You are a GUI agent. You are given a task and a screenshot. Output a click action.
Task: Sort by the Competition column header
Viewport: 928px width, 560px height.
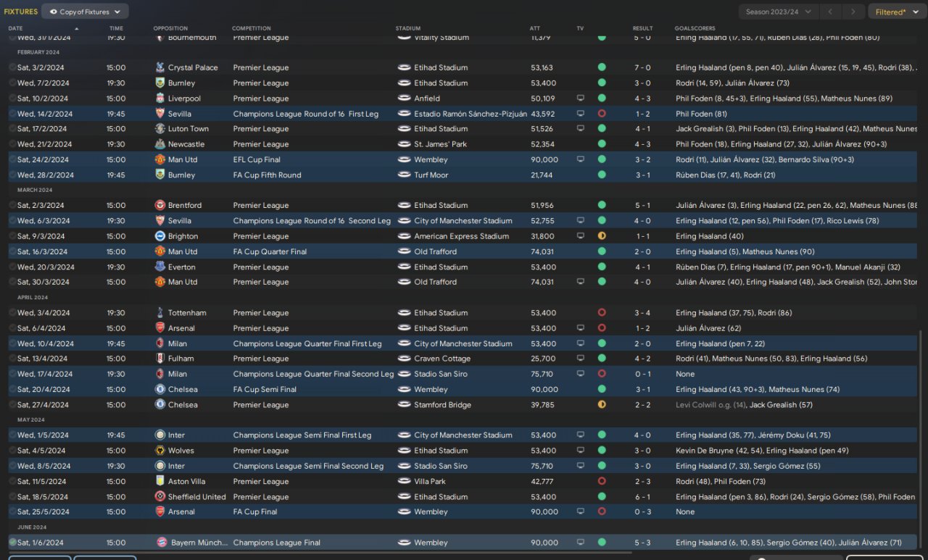(252, 28)
